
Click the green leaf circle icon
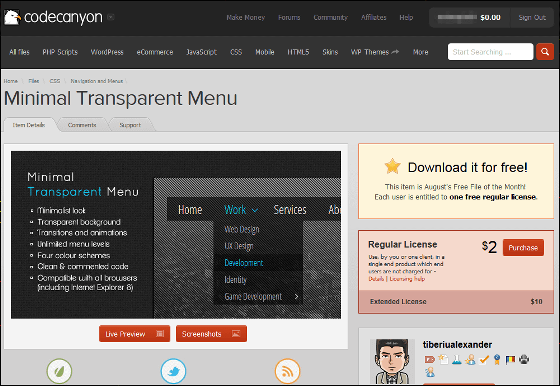59,371
